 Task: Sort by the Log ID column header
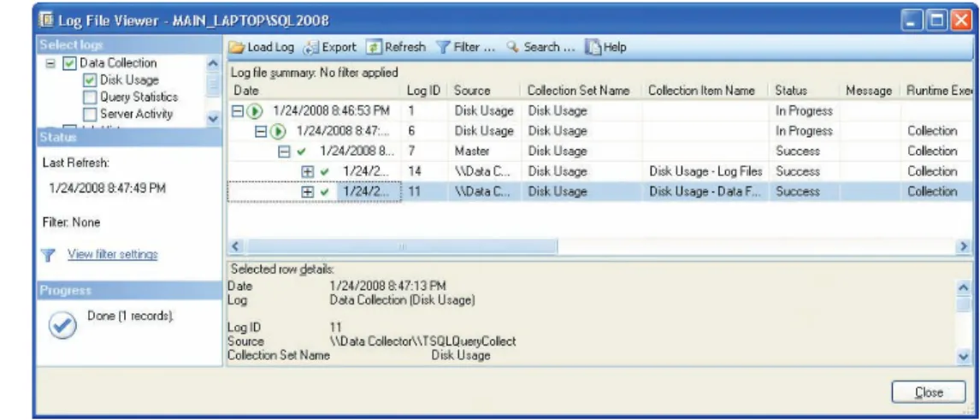pyautogui.click(x=424, y=91)
